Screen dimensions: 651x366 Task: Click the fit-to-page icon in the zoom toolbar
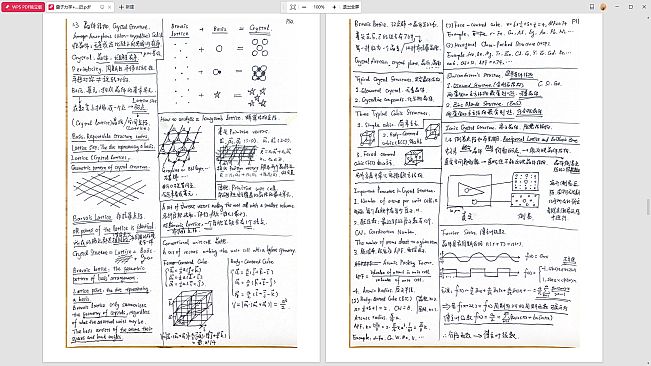pyautogui.click(x=293, y=7)
